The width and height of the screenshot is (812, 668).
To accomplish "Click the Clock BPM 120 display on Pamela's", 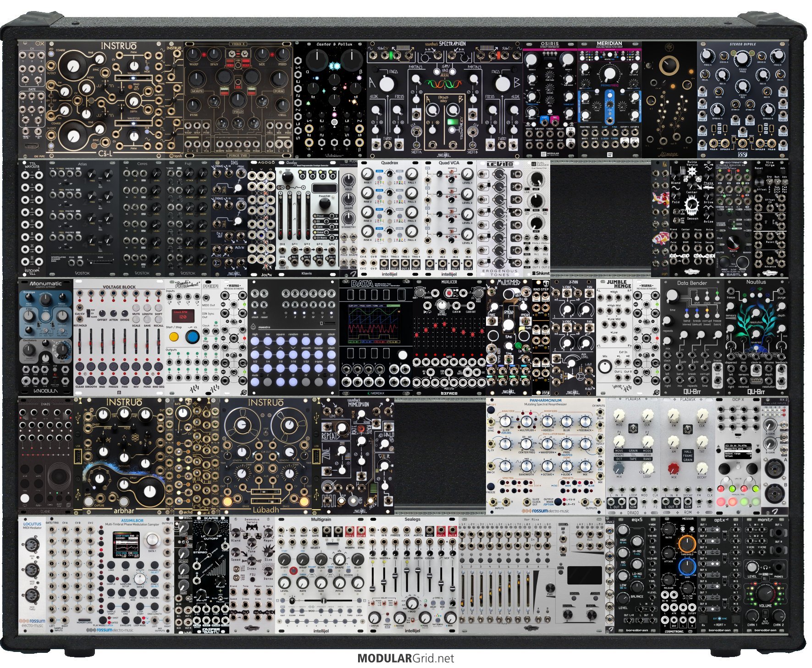I will click(x=183, y=315).
